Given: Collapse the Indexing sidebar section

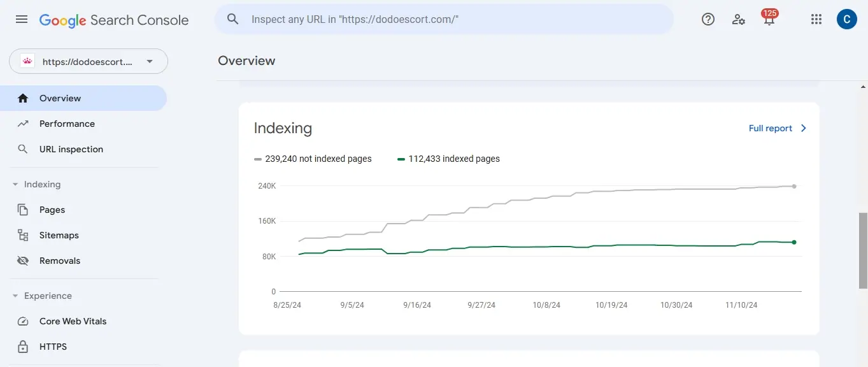Looking at the screenshot, I should [15, 184].
